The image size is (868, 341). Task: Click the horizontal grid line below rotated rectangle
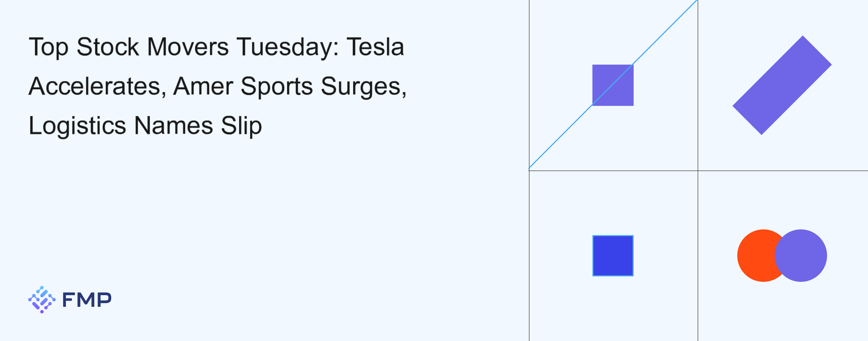[x=782, y=171]
